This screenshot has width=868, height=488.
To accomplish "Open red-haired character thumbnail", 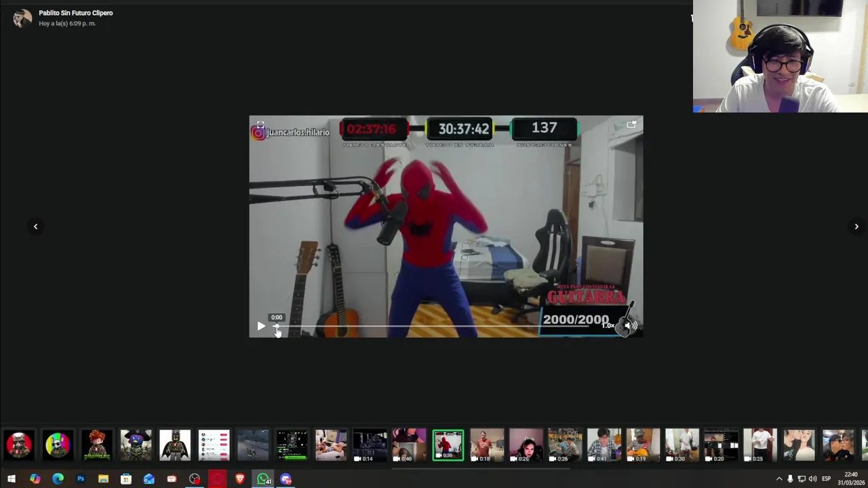I will (x=97, y=445).
